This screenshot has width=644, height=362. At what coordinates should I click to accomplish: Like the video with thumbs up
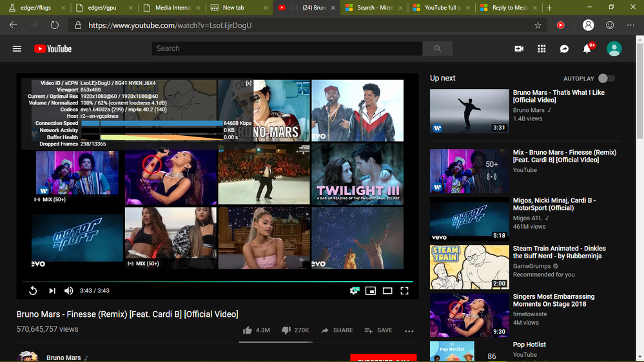click(257, 330)
